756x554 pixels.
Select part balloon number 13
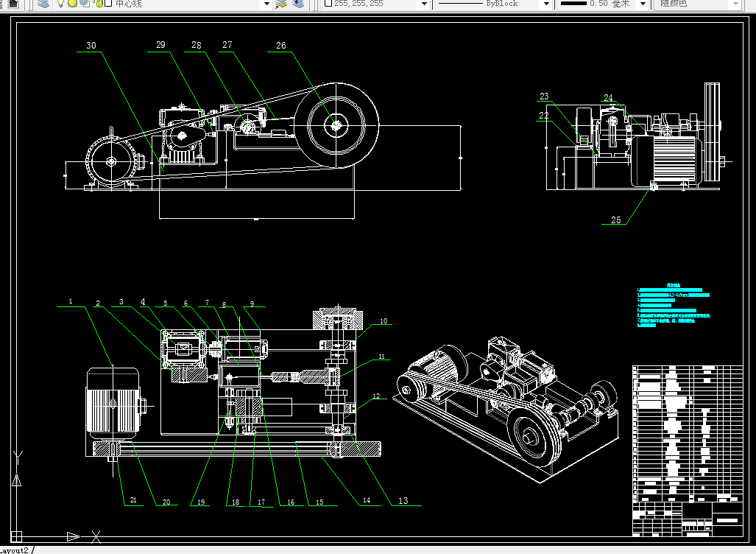403,500
